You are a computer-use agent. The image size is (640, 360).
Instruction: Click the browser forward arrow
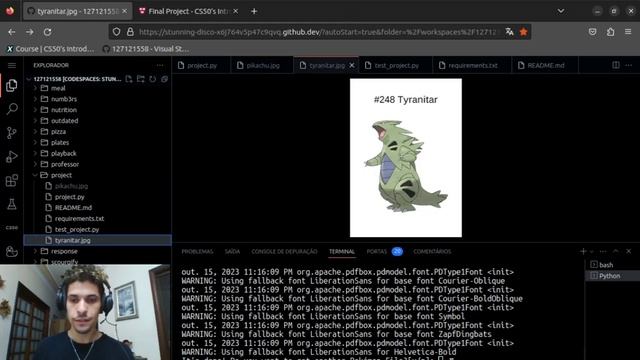(30, 32)
